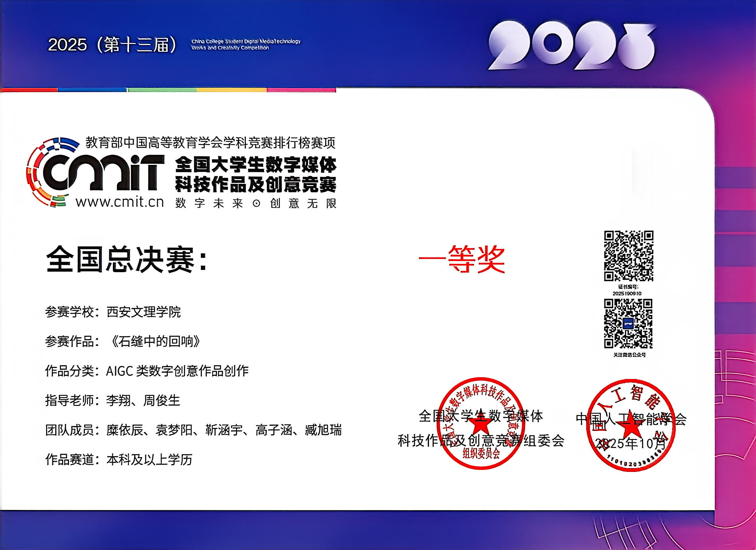Click the red 一等奖 award text
The image size is (756, 550).
462,259
